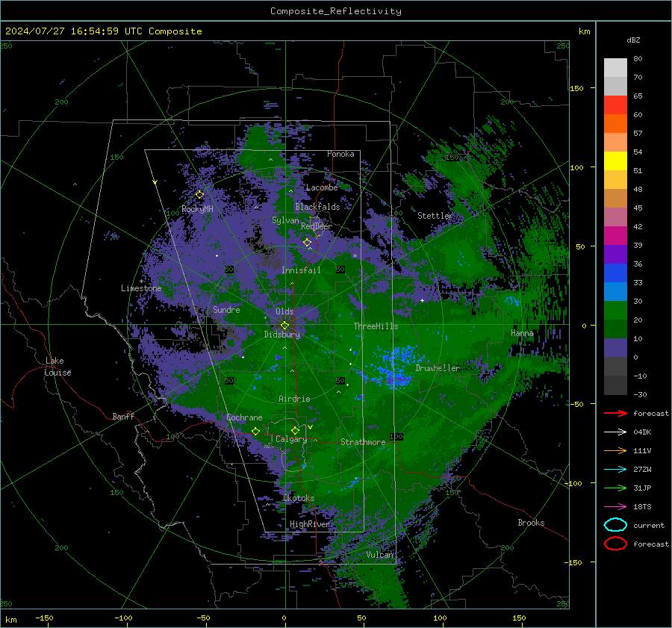Image resolution: width=672 pixels, height=628 pixels.
Task: Click the Lake Louise label
Action: coord(59,367)
